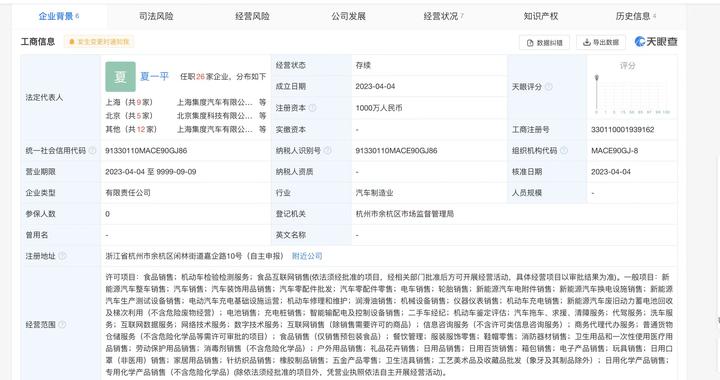720x380 pixels.
Task: Click the company link in the 上海（共9家） row
Action: 214,102
